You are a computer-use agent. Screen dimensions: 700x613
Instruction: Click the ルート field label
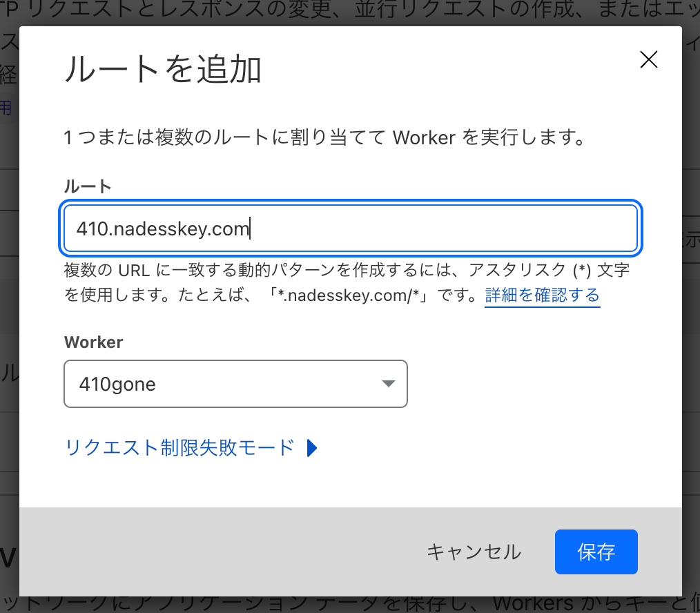(x=88, y=186)
